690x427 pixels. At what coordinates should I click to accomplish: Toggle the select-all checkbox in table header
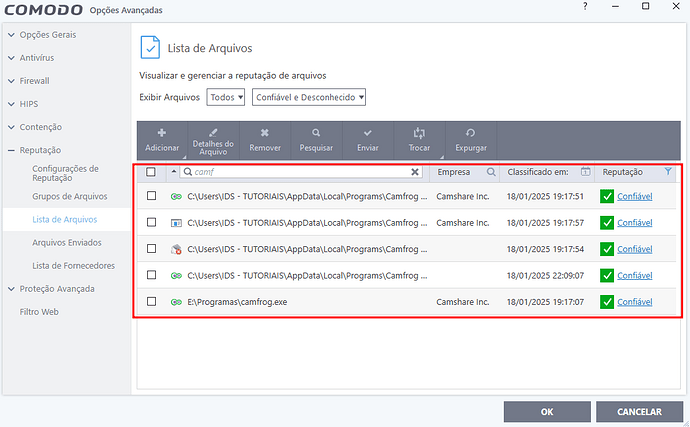[x=151, y=172]
